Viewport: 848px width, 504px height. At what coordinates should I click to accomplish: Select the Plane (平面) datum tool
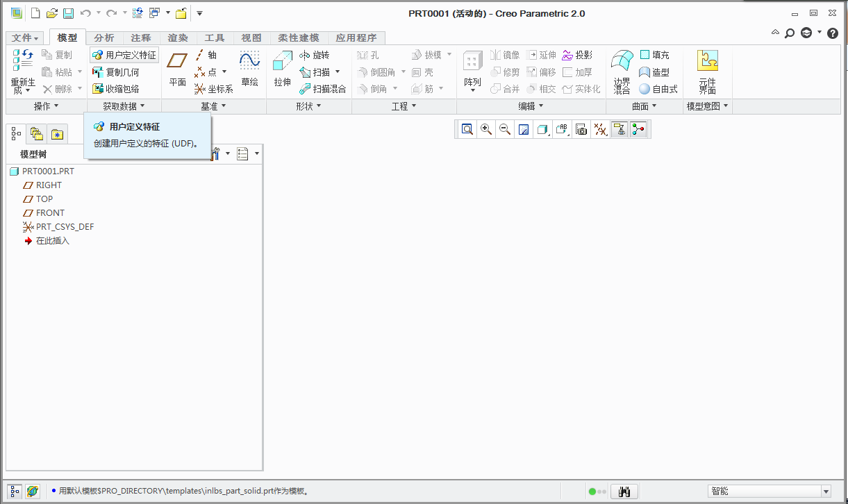(178, 69)
